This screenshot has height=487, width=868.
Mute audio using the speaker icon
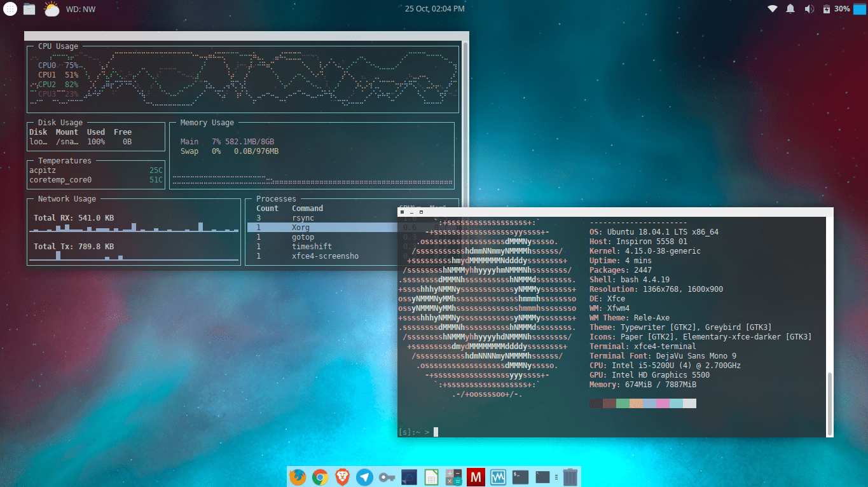coord(808,8)
